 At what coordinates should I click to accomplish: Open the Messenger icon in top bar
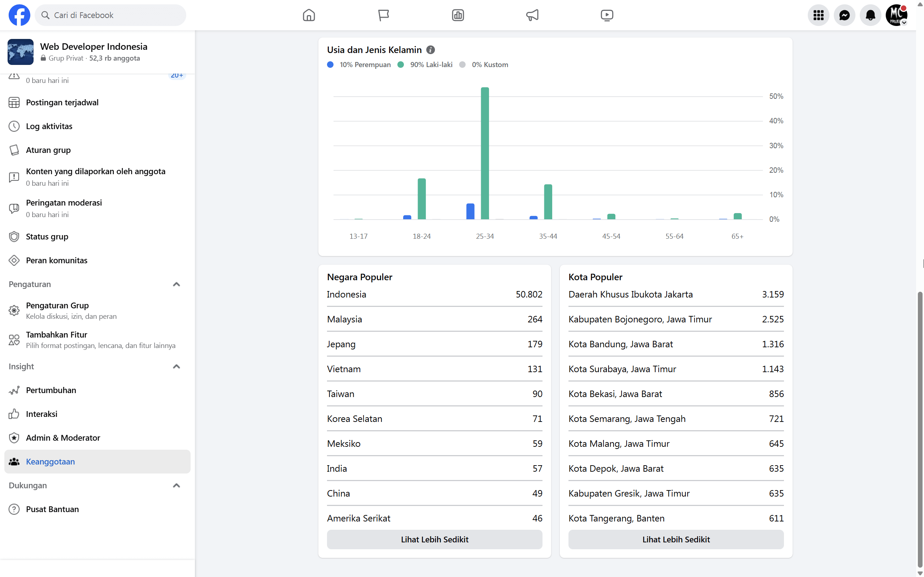point(844,15)
